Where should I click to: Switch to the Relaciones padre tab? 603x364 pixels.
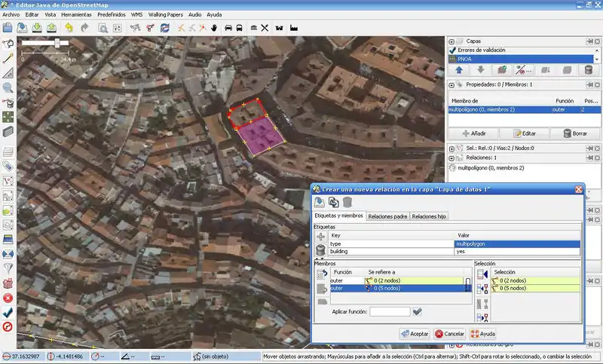click(x=387, y=216)
